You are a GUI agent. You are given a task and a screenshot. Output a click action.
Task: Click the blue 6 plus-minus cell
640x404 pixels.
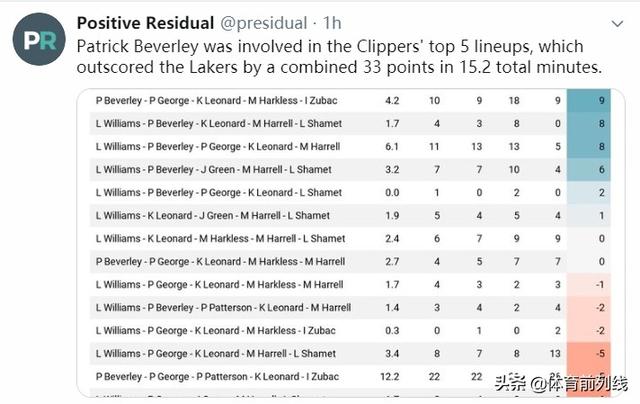pyautogui.click(x=589, y=169)
